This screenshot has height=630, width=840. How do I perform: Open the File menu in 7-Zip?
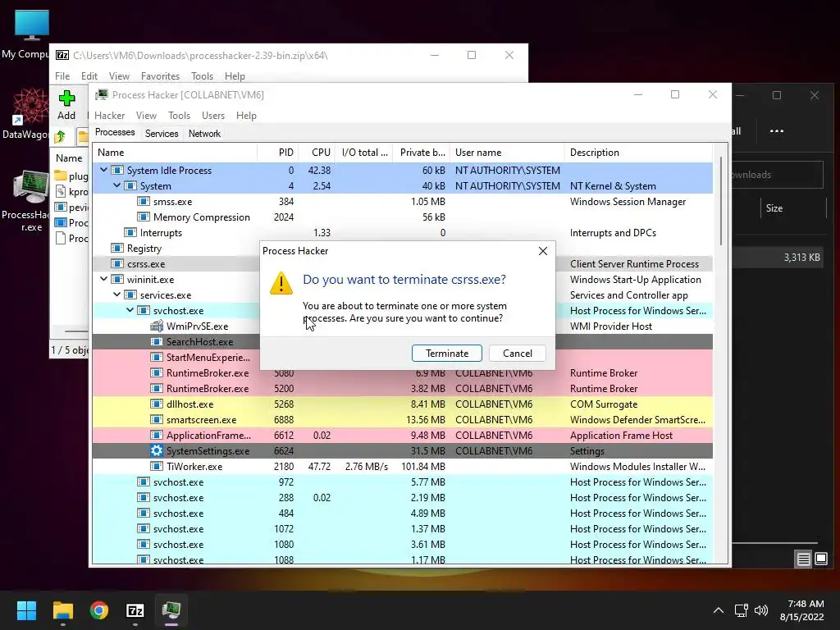(x=62, y=76)
